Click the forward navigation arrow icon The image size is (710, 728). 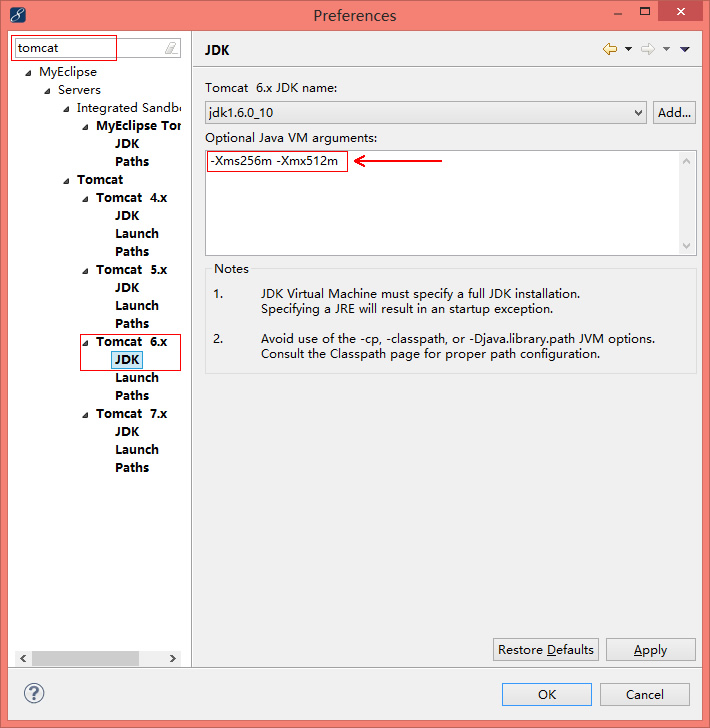pyautogui.click(x=648, y=49)
